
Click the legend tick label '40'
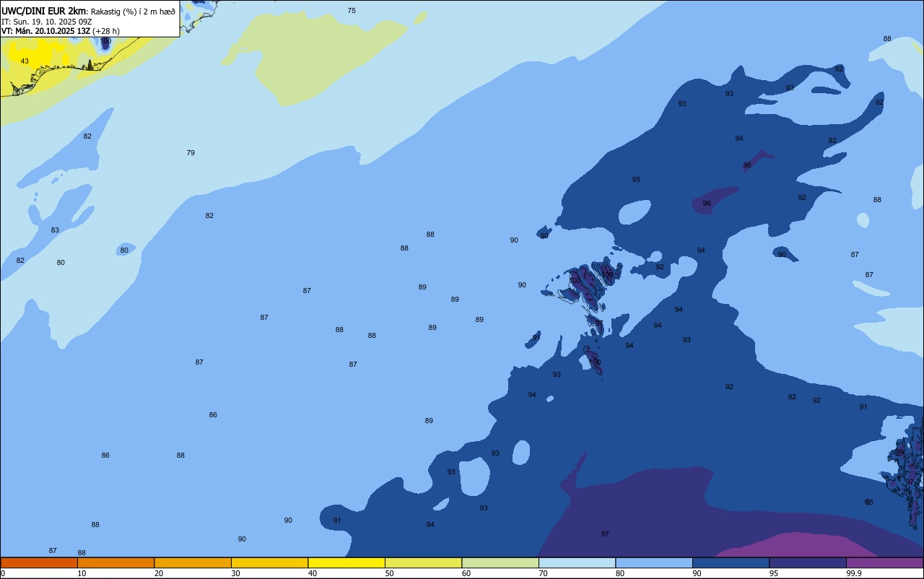tap(313, 573)
